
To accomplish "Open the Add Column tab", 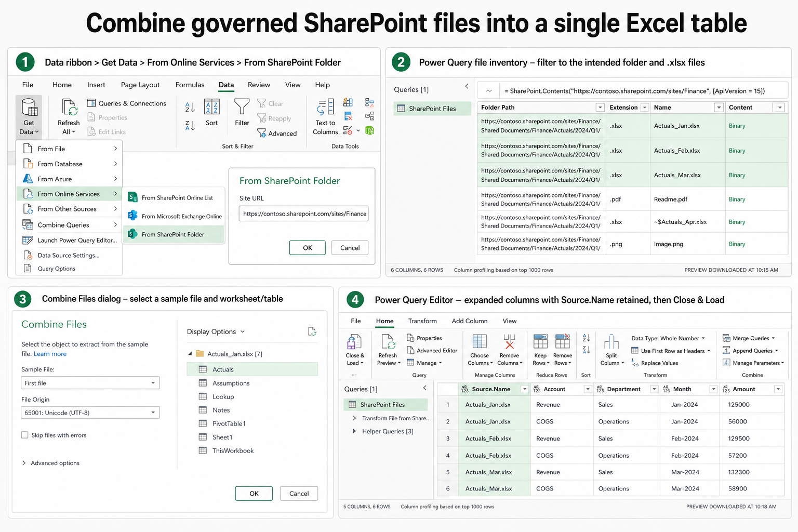I will (x=470, y=321).
